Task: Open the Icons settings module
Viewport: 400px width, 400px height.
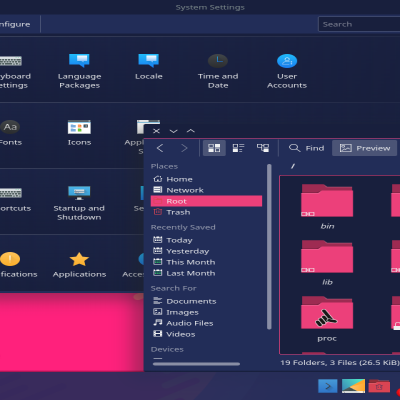Action: (x=79, y=133)
